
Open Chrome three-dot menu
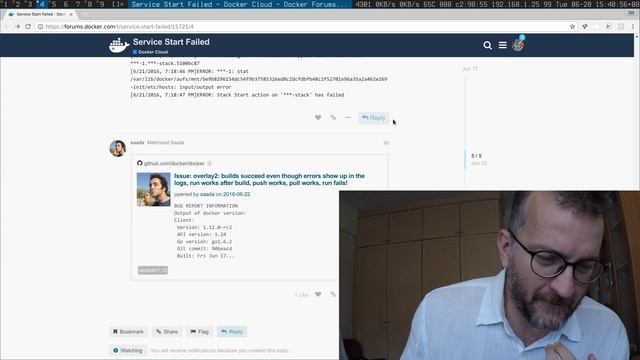click(633, 27)
